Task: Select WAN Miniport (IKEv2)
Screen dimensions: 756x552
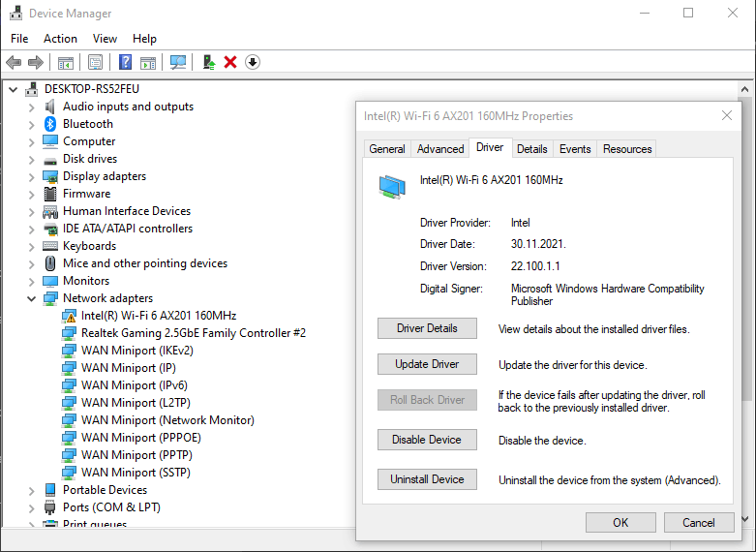Action: 137,351
